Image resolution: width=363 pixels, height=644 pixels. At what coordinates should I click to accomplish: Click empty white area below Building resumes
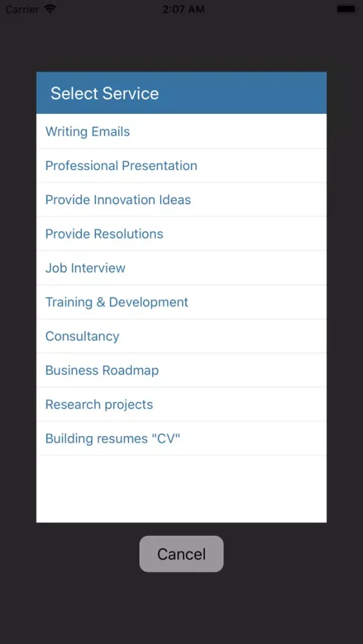coord(181,489)
